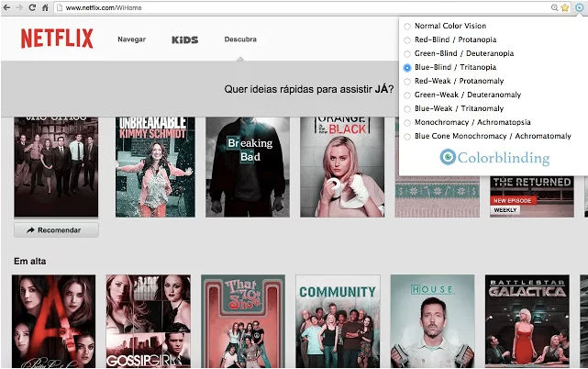Click 'Quer ideias rápidas para assistir JÁ?' text
This screenshot has width=588, height=369.
(309, 89)
